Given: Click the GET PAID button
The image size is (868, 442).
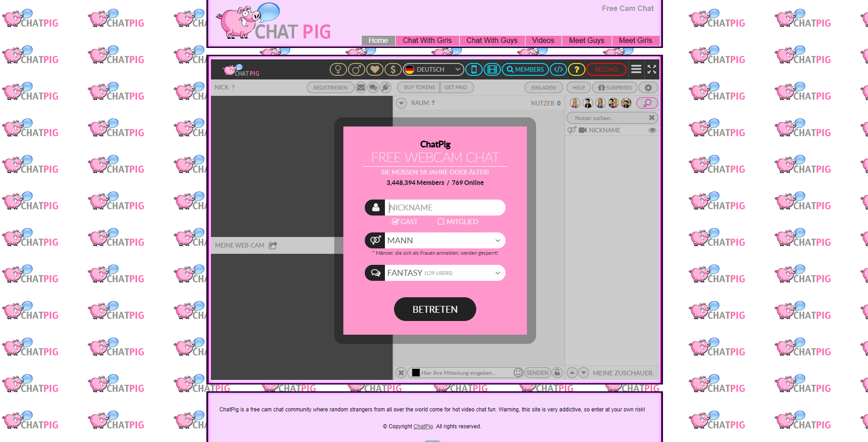Looking at the screenshot, I should tap(456, 87).
